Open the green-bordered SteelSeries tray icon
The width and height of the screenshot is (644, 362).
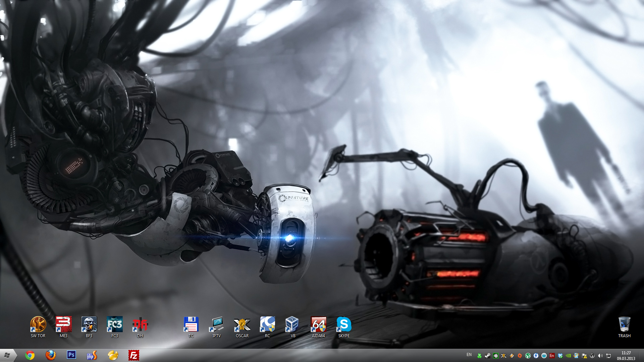tap(496, 356)
